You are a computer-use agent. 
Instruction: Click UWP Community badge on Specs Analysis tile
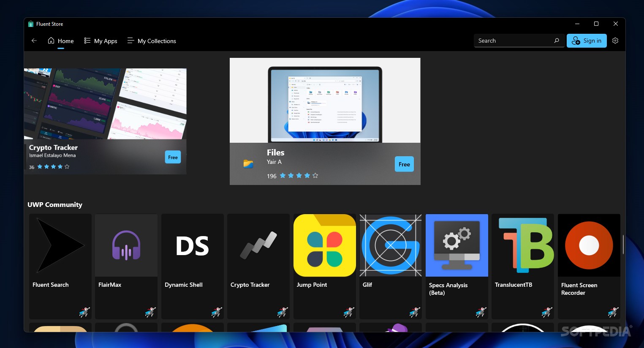[x=481, y=312]
